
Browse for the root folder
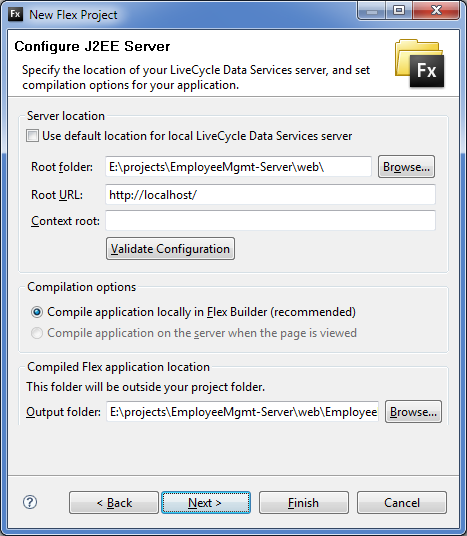406,167
